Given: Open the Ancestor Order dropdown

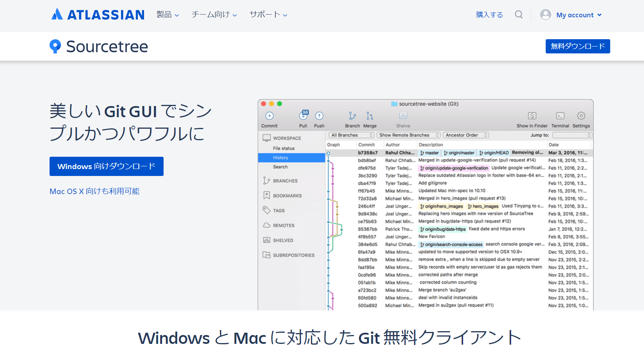Looking at the screenshot, I should pyautogui.click(x=466, y=135).
